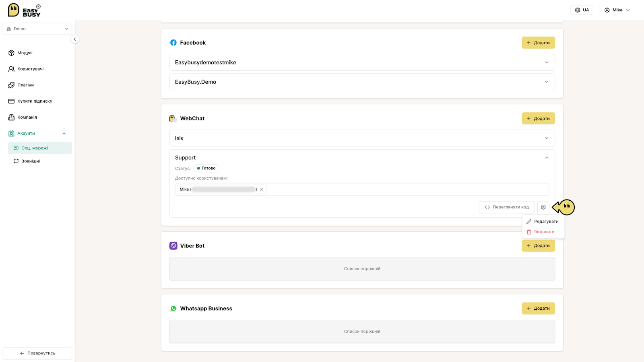The image size is (644, 362).
Task: Expand the Ізік webchat row
Action: point(362,138)
